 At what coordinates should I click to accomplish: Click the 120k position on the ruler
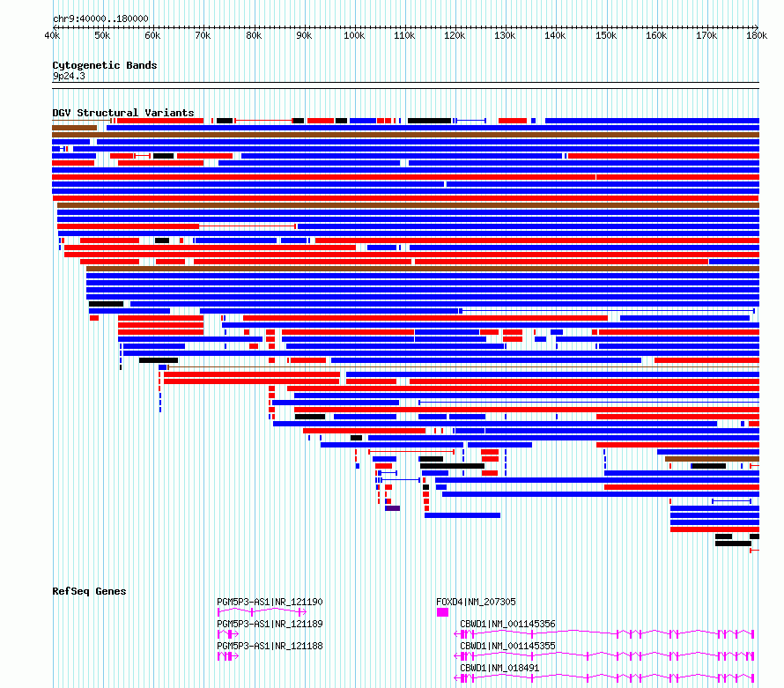click(455, 35)
